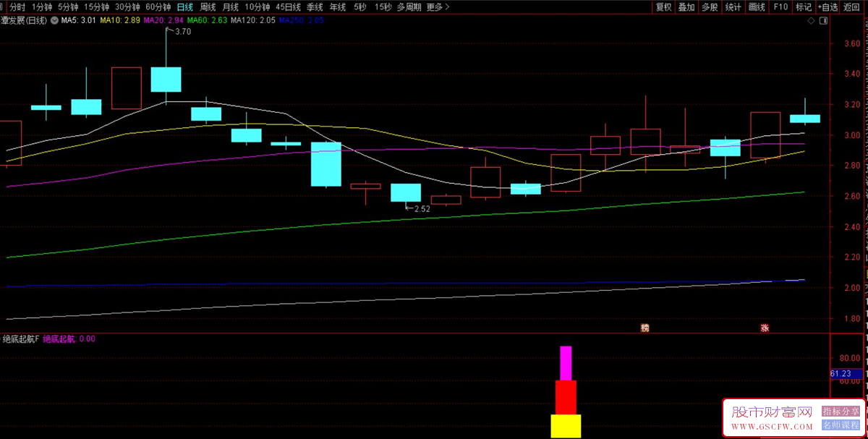
Task: Click the magenta signal bar in indicator
Action: point(566,363)
